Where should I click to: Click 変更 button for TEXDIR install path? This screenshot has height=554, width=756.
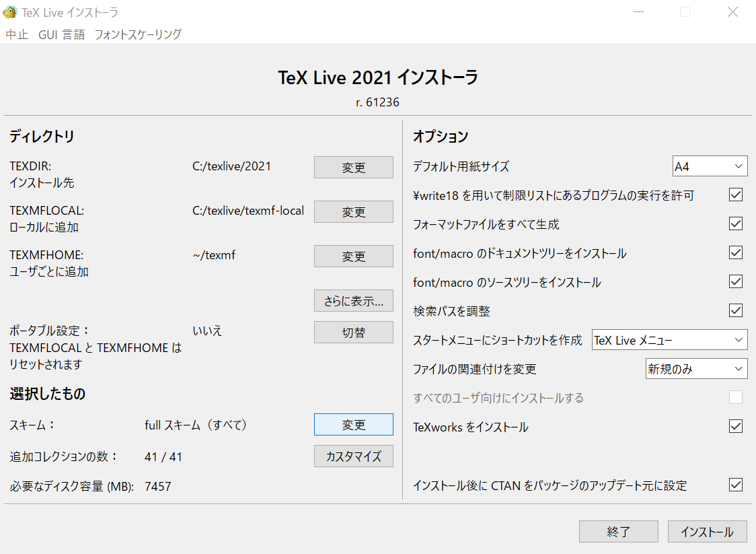coord(353,168)
